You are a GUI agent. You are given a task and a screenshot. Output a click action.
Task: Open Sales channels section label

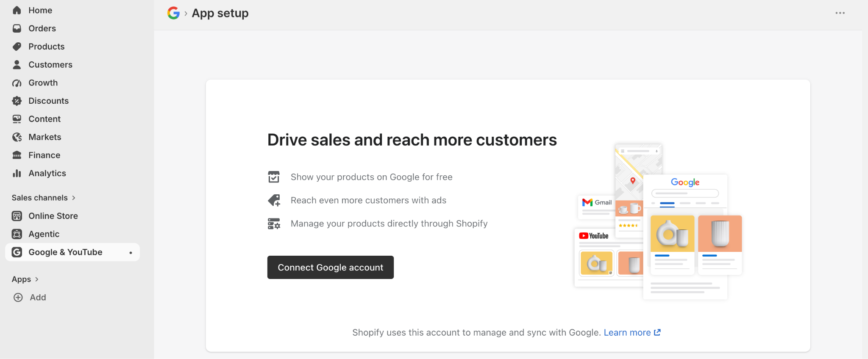point(40,198)
